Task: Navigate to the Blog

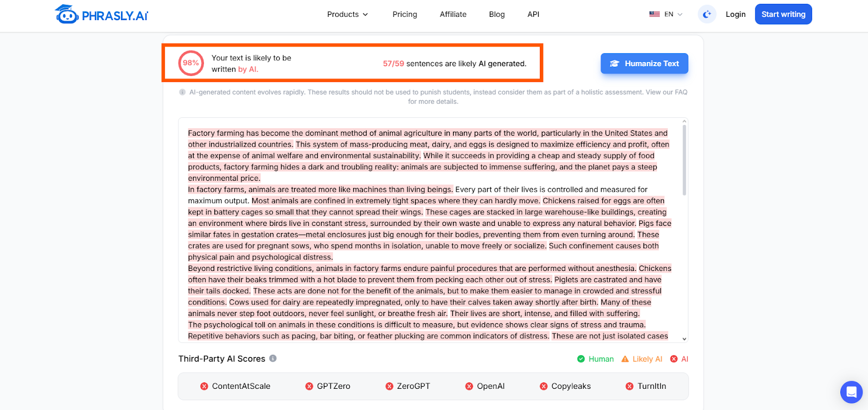Action: pyautogui.click(x=497, y=15)
